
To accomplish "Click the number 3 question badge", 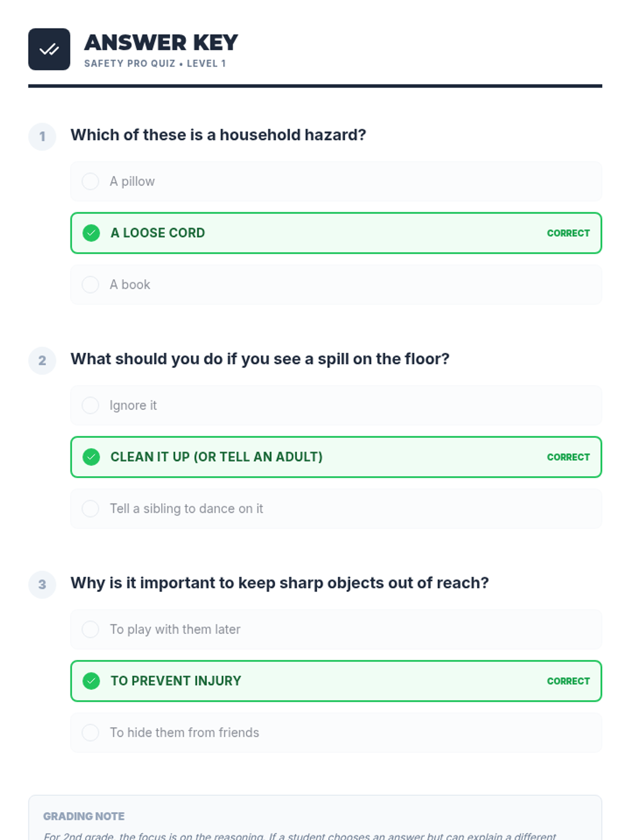I will coord(42,584).
